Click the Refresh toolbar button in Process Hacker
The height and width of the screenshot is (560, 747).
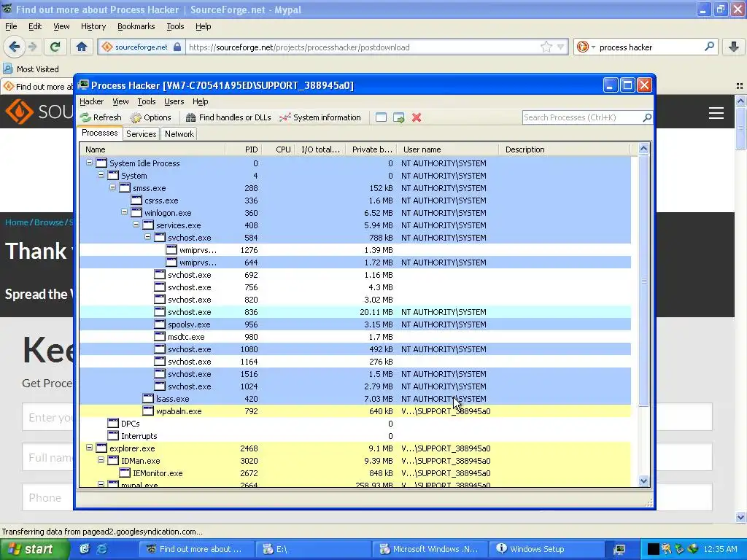coord(101,117)
